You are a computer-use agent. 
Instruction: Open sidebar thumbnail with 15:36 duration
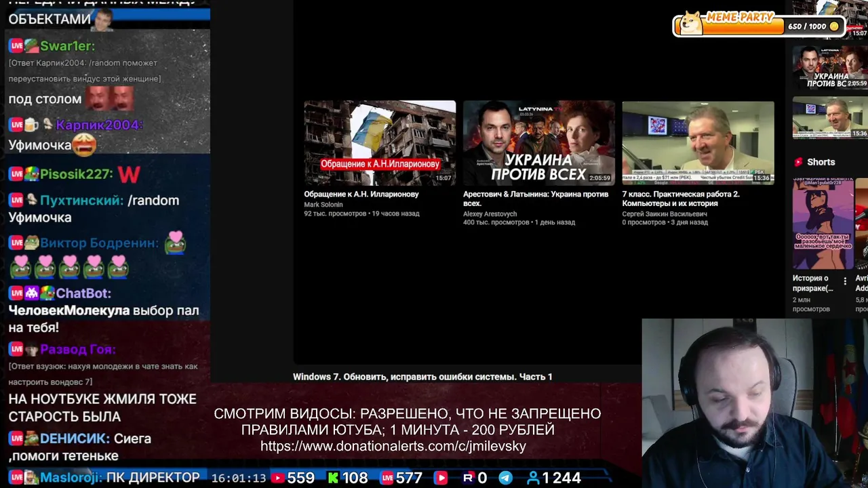point(830,117)
